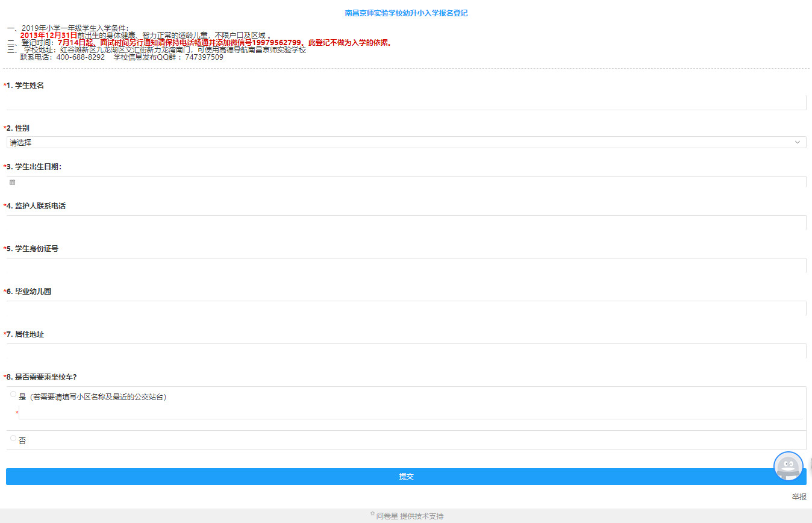This screenshot has width=812, height=523.
Task: Focus the 学生身份证号 input field
Action: [406, 266]
